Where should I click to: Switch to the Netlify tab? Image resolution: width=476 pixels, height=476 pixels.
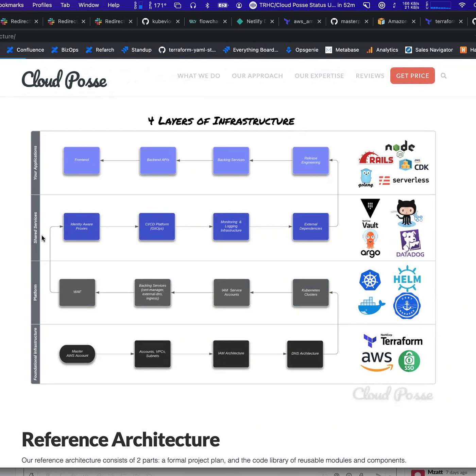(253, 21)
